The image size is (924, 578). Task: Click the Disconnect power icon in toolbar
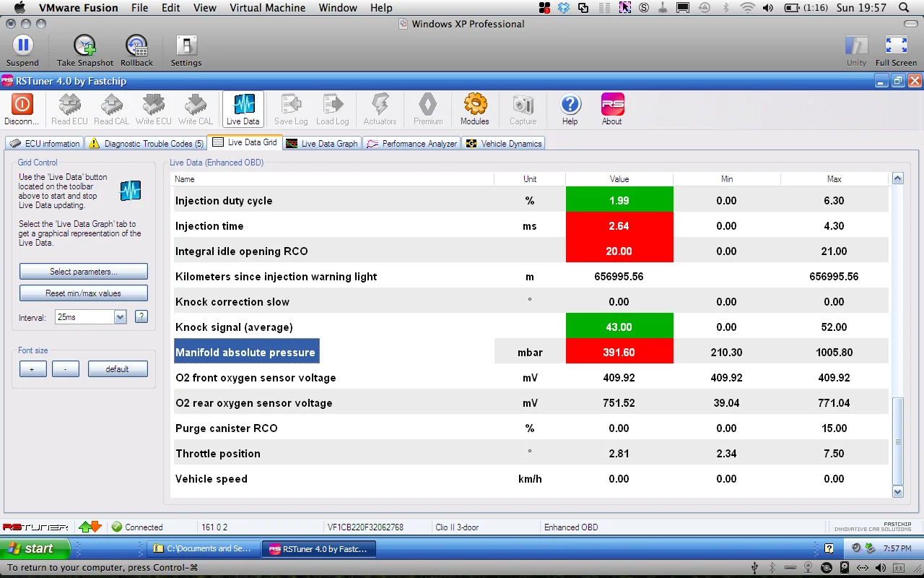[22, 105]
